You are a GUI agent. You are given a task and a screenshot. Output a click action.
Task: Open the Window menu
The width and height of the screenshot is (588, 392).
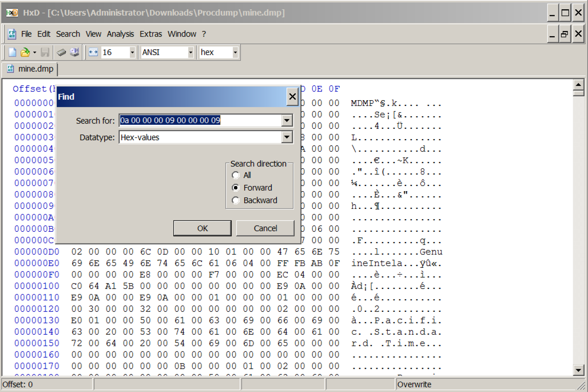pos(182,34)
